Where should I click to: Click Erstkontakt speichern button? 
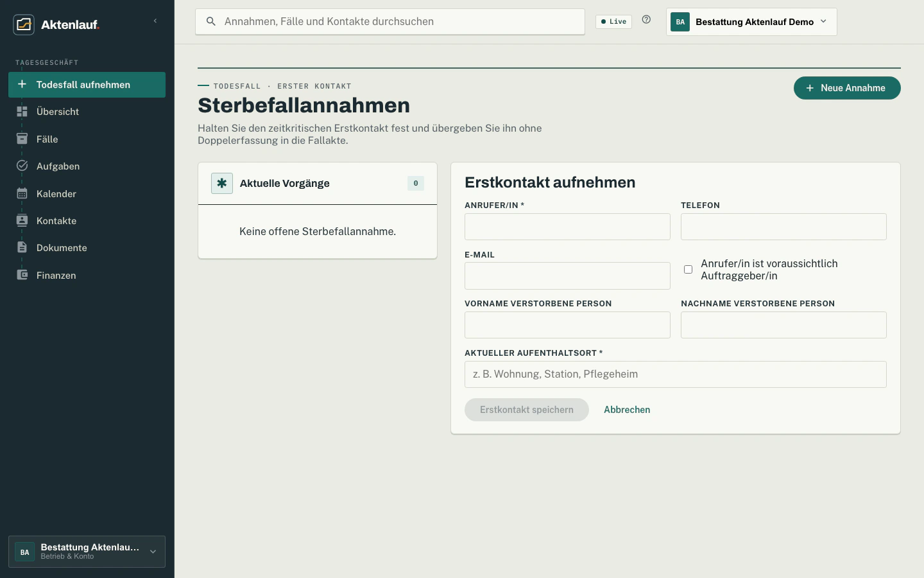(527, 410)
